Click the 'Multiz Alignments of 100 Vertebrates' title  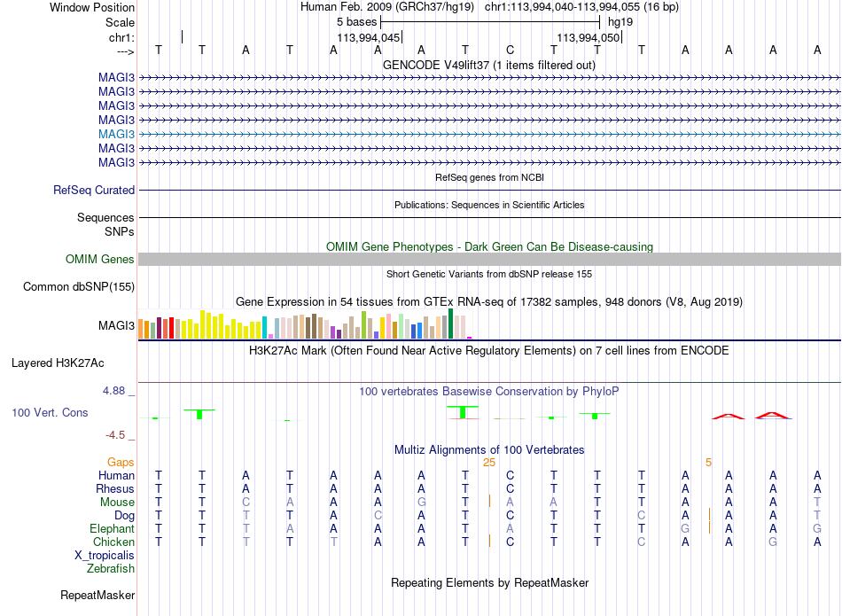pos(489,450)
